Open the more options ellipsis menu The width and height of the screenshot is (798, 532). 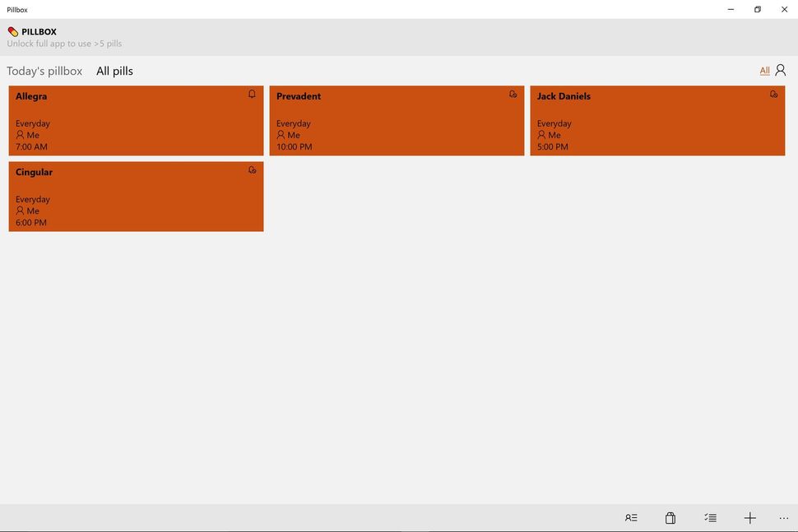click(782, 517)
